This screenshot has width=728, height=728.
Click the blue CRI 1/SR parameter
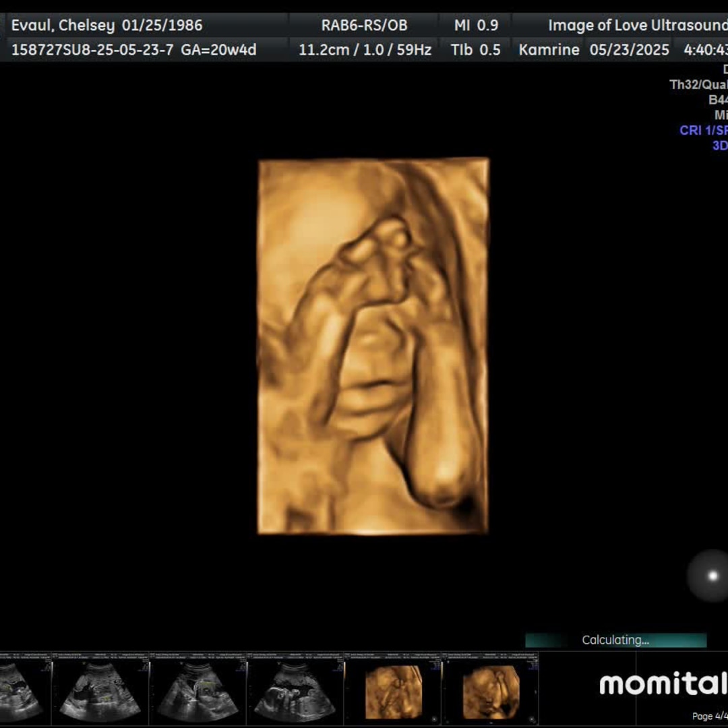tap(703, 130)
